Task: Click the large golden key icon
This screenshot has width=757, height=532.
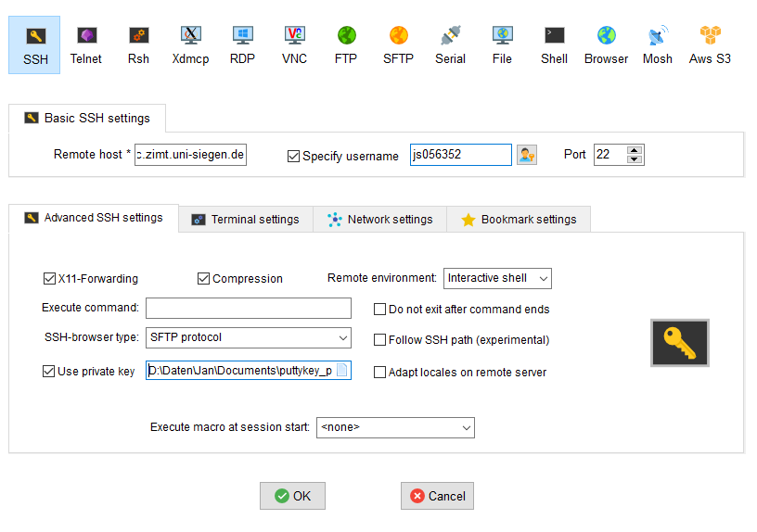Action: (x=680, y=343)
